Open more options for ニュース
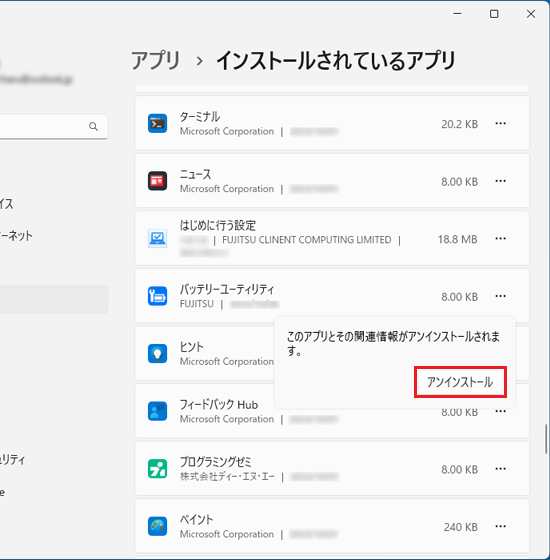The image size is (550, 560). pyautogui.click(x=501, y=181)
